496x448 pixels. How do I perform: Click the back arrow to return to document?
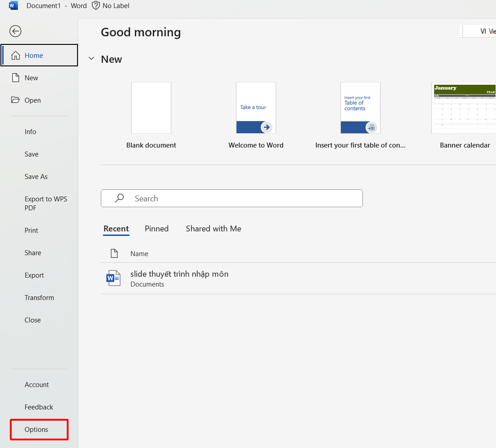tap(15, 31)
